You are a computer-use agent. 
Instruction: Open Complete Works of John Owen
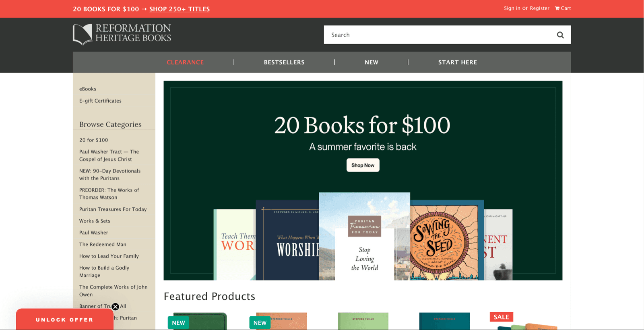pos(114,291)
